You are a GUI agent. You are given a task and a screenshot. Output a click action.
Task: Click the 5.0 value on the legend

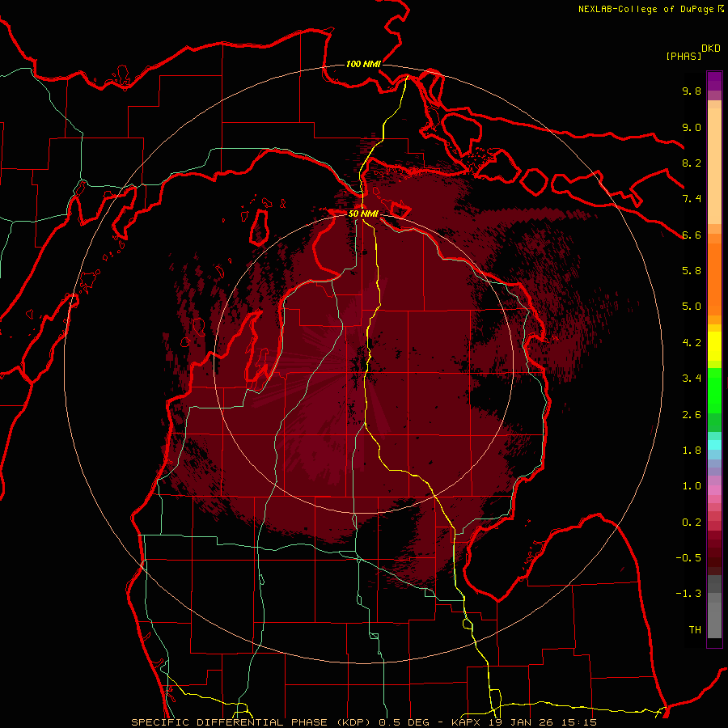[x=692, y=307]
